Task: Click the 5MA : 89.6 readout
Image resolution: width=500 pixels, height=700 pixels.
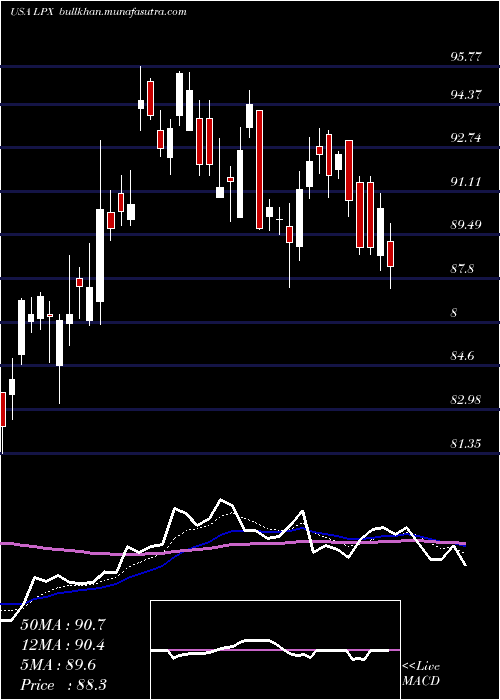Action: [58, 665]
